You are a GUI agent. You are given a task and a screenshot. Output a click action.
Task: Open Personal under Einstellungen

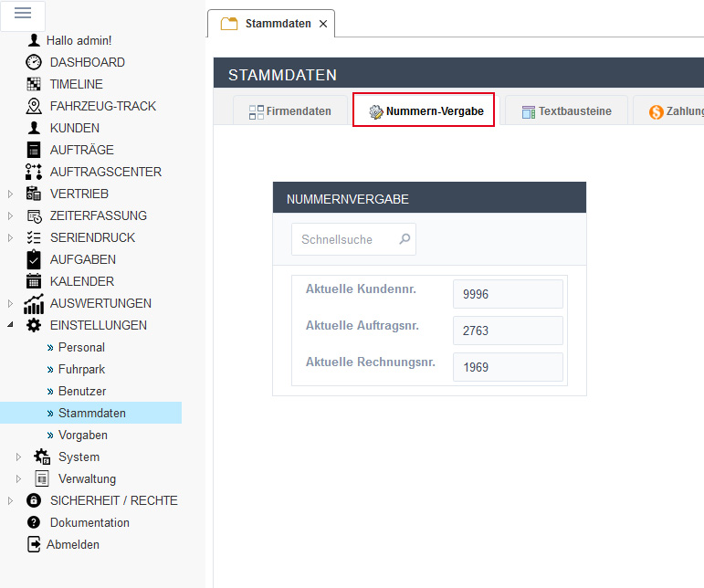coord(81,347)
